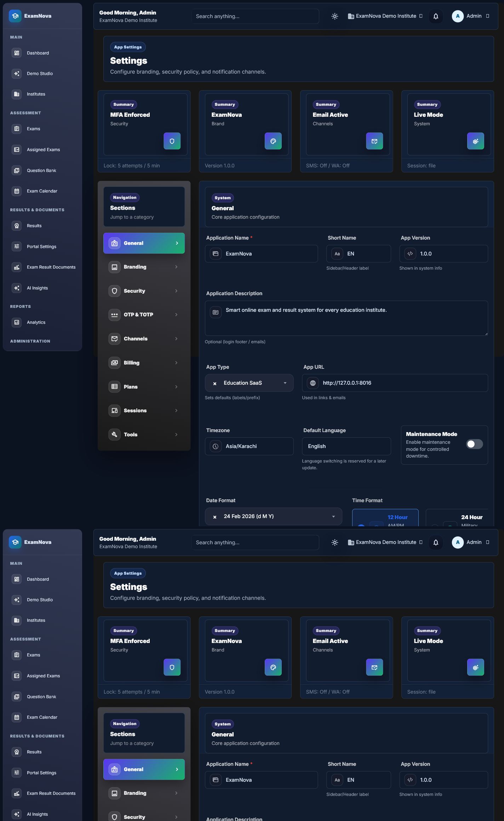Open the Date Format dropdown
The width and height of the screenshot is (504, 821).
[274, 516]
